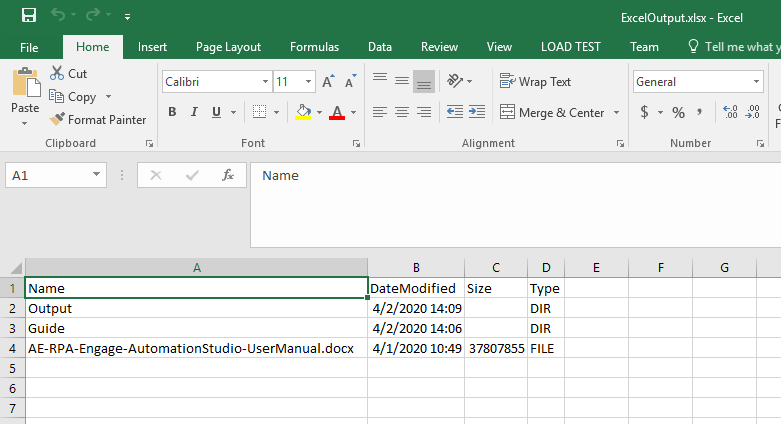Select the cell containing AE-RPA-Engage-AutomationStudio-UserManual.docx
This screenshot has height=424, width=781.
[196, 348]
